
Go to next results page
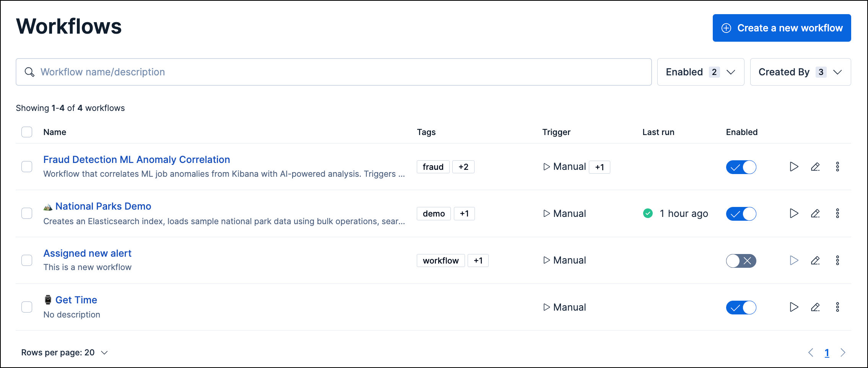843,352
